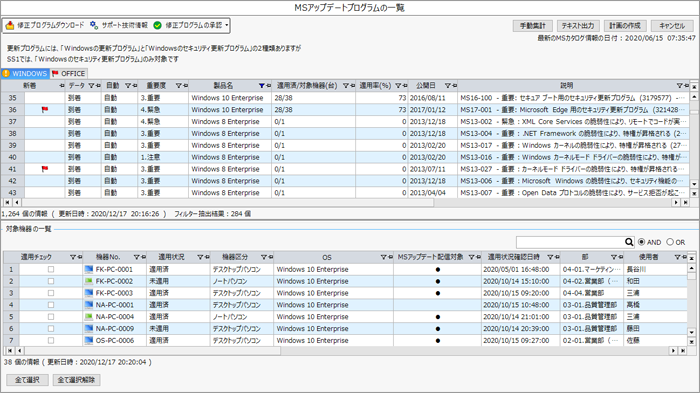Go to last page in device grid
The width and height of the screenshot is (700, 393).
click(x=683, y=351)
